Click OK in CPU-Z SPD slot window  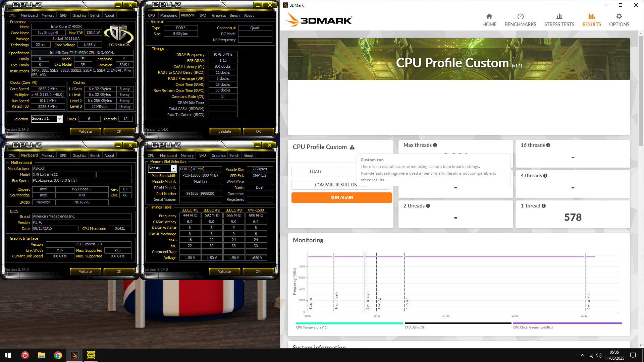click(x=258, y=271)
